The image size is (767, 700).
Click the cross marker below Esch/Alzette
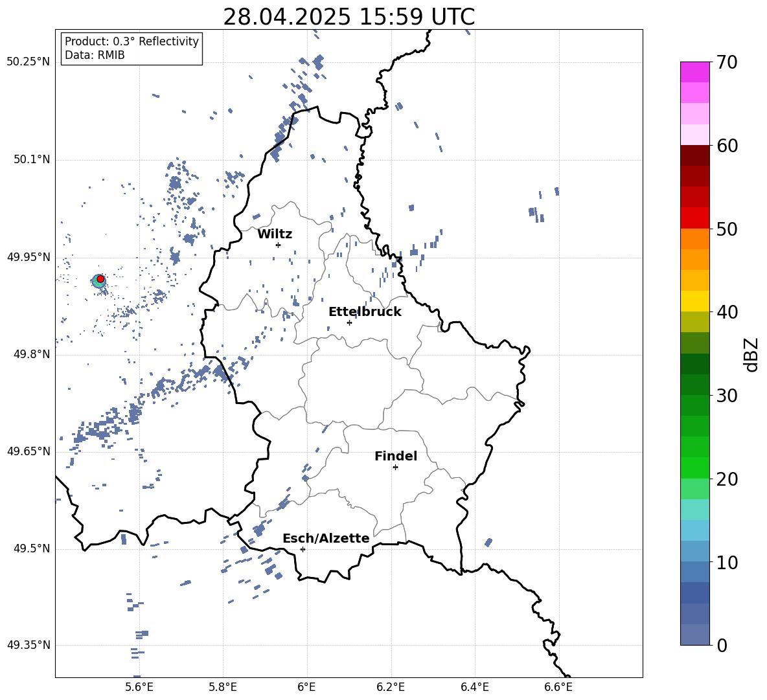click(303, 549)
